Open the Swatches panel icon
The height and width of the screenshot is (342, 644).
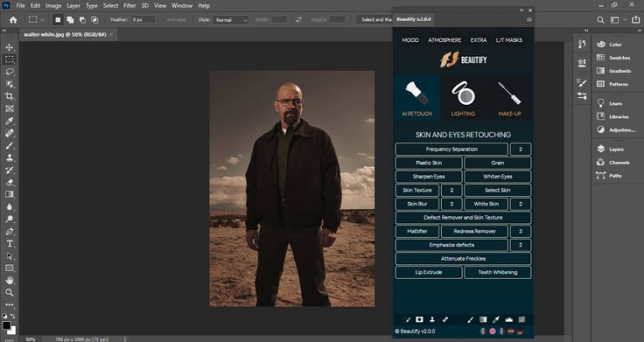coord(601,58)
